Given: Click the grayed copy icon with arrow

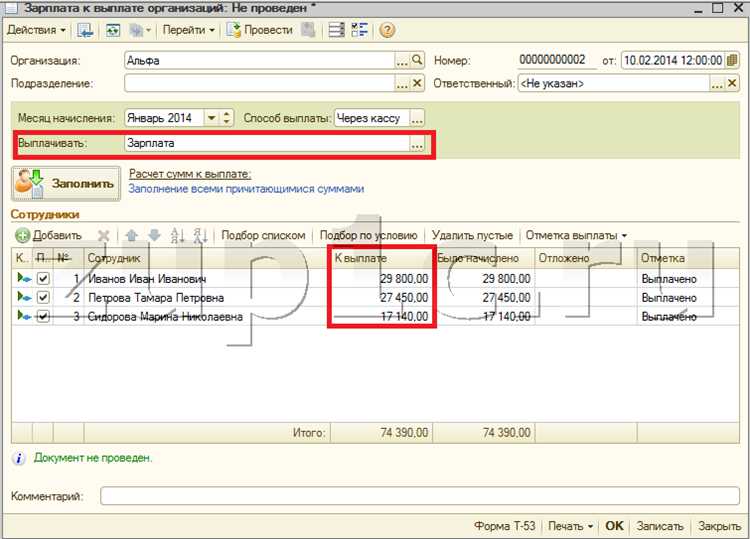Looking at the screenshot, I should [x=139, y=30].
